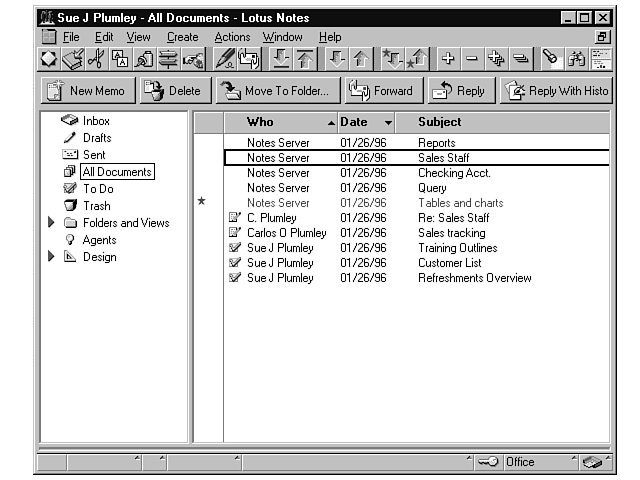Click checkmark icon beside Training Outlines
Screen dimensions: 640x480
coord(235,248)
